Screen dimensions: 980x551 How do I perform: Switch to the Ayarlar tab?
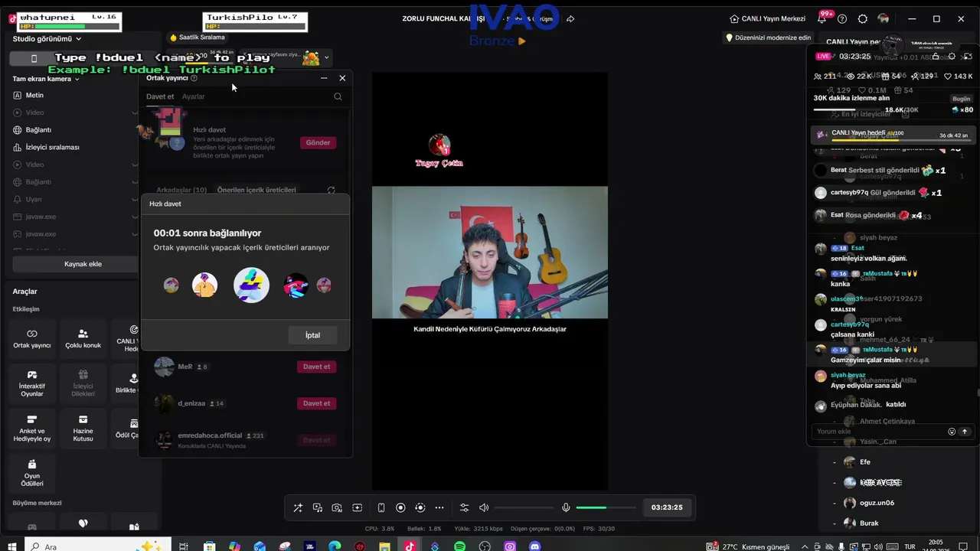pos(193,96)
